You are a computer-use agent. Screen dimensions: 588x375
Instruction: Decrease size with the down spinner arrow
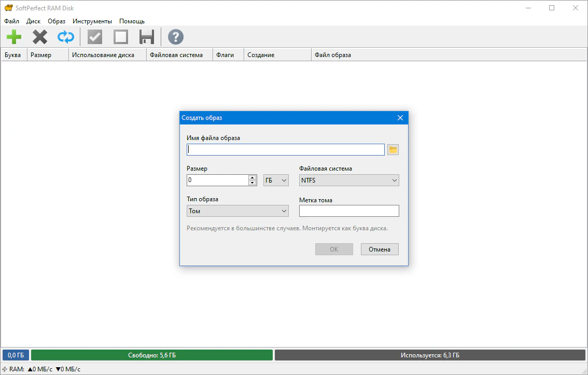point(253,183)
